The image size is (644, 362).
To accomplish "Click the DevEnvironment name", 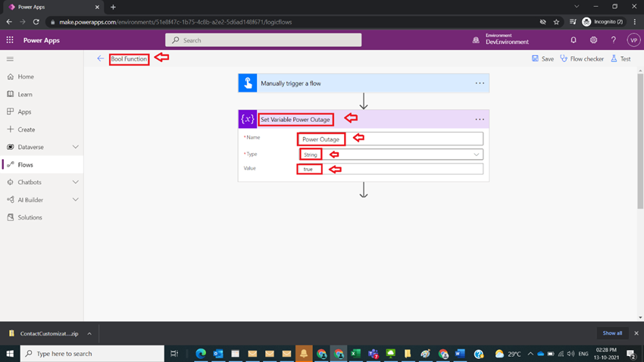I will pyautogui.click(x=507, y=42).
